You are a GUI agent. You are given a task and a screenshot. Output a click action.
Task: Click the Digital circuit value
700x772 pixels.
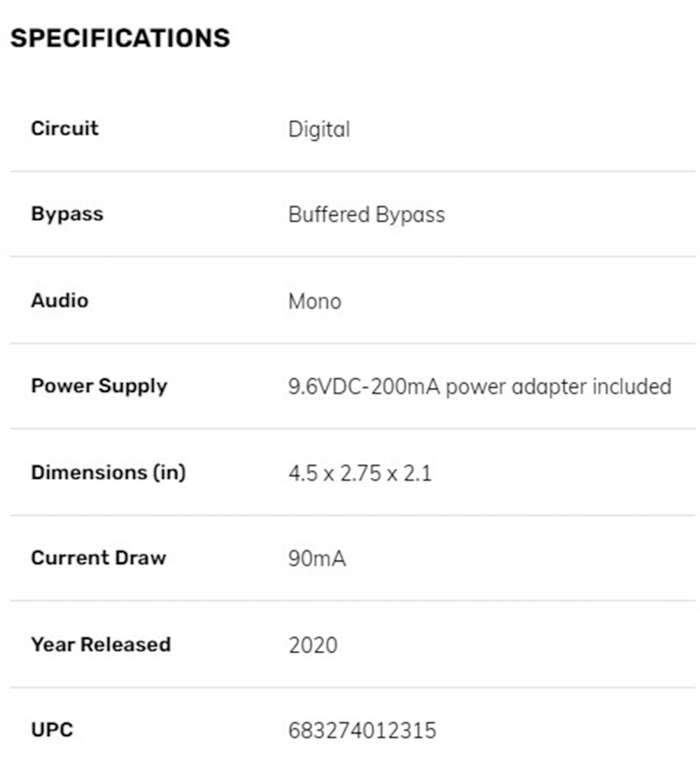pos(319,129)
